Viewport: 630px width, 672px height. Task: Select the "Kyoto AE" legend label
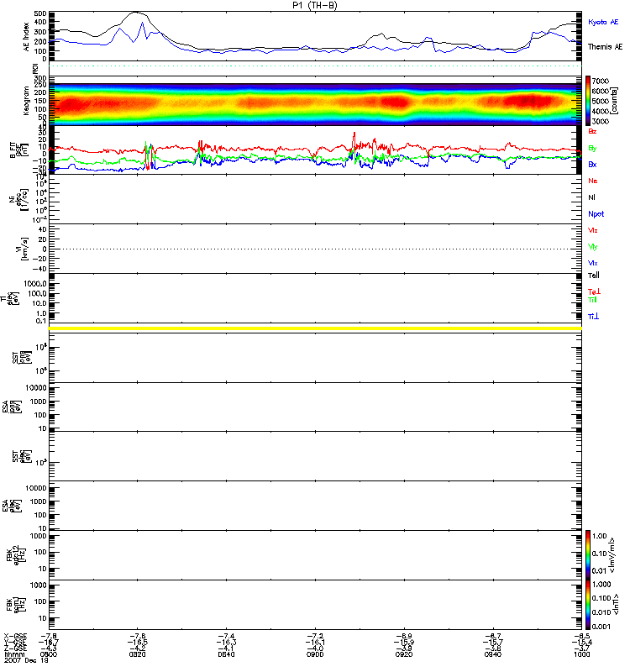(x=603, y=23)
